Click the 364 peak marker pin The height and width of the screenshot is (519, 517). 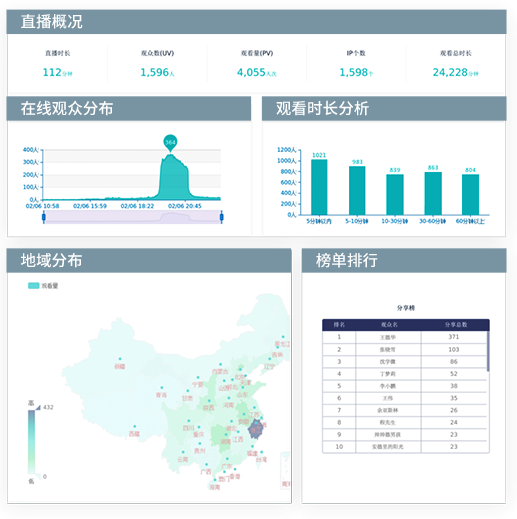pyautogui.click(x=170, y=143)
